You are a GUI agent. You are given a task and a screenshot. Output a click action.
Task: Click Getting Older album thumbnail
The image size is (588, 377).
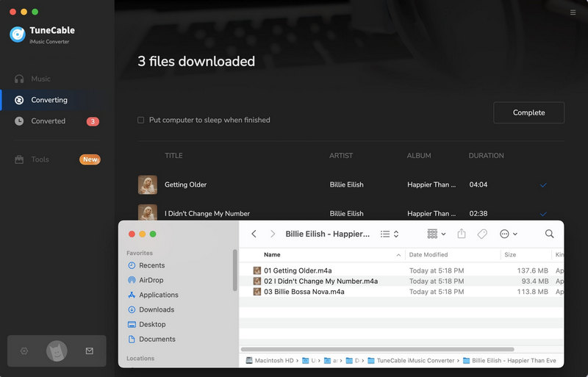(148, 184)
